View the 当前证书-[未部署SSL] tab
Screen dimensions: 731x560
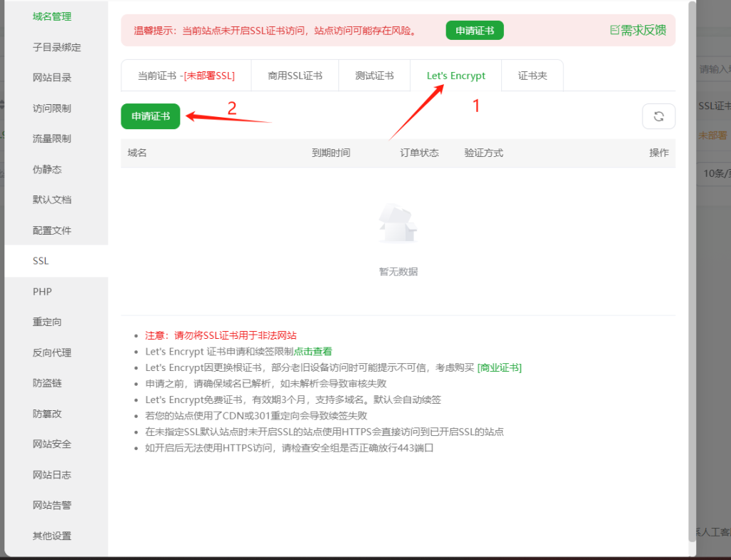tap(186, 74)
